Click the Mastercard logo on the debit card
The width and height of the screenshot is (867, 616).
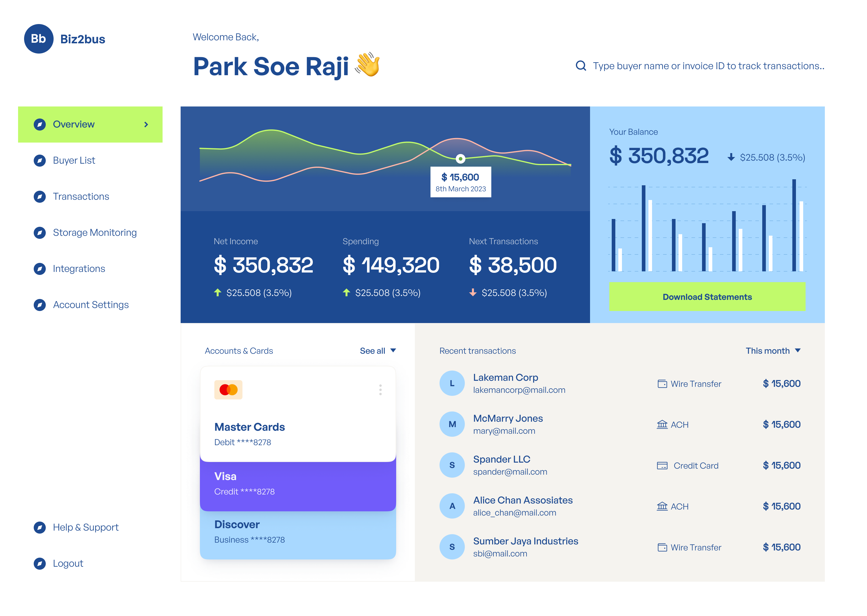[228, 389]
